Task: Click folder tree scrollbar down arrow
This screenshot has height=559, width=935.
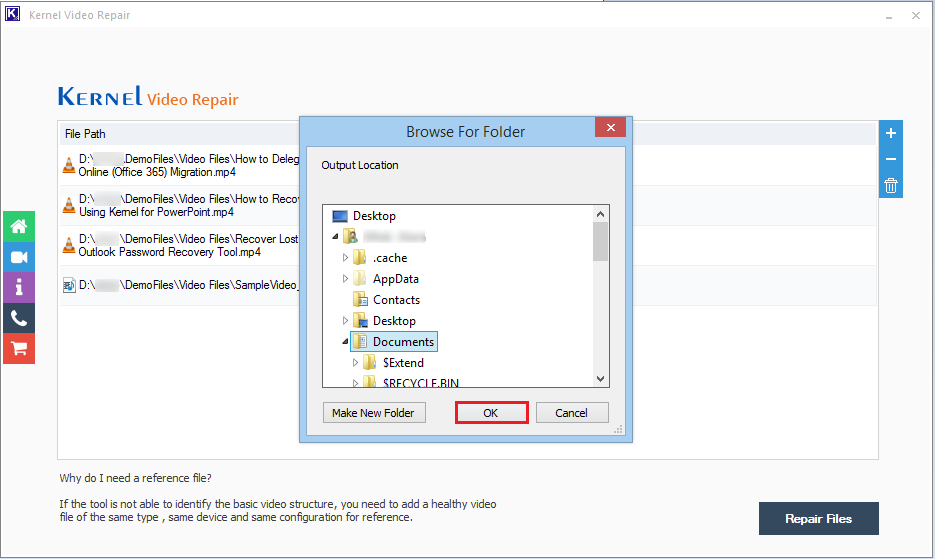Action: pos(600,379)
